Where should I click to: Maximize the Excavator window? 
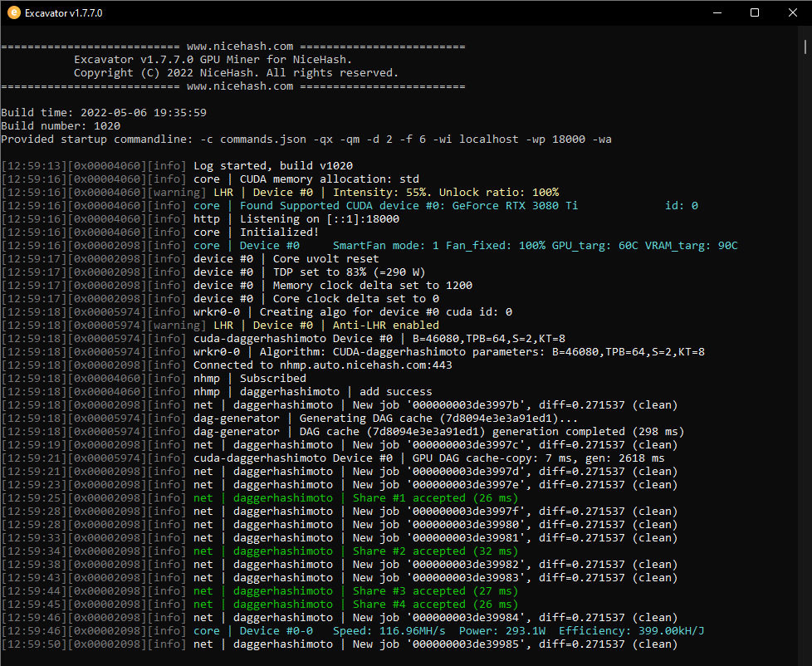click(754, 12)
